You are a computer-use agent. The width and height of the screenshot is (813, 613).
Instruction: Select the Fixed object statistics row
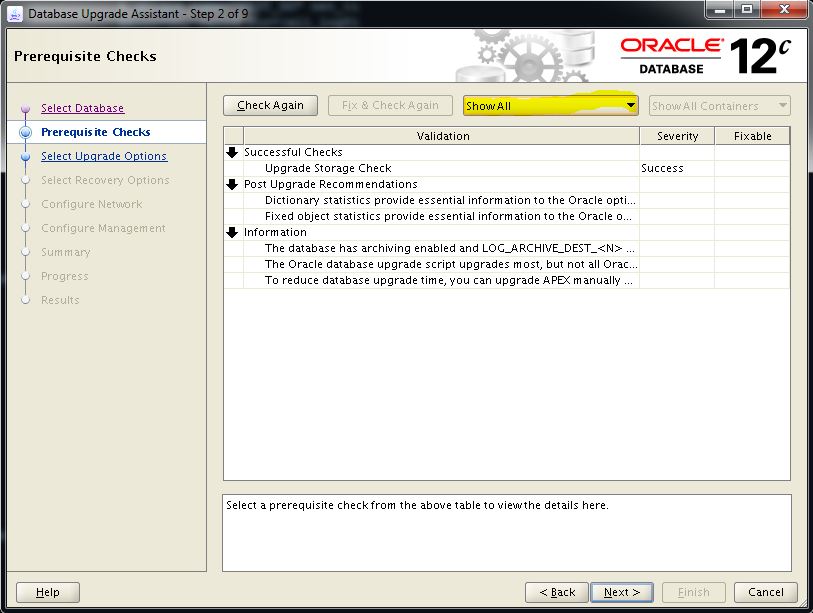448,217
